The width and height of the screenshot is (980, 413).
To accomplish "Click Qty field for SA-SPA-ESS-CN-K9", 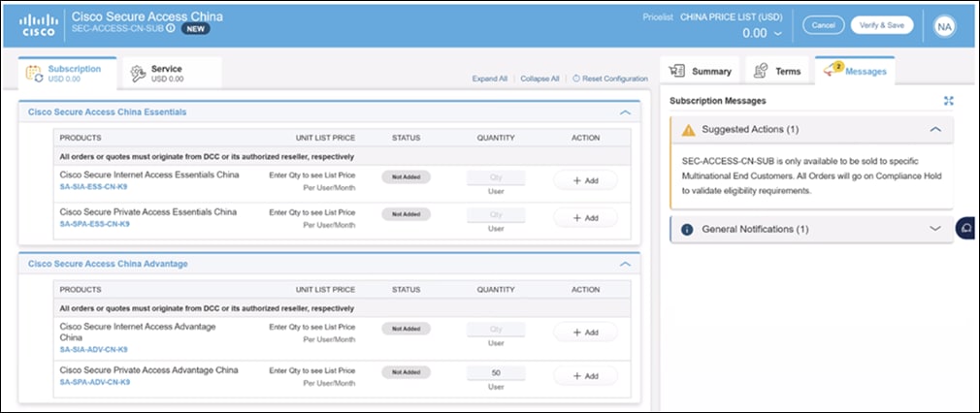I will 496,215.
